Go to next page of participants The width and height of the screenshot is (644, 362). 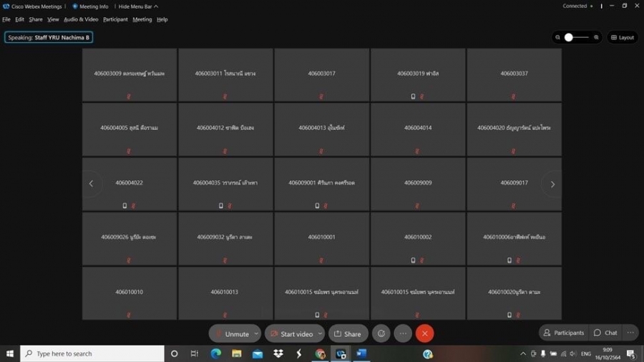pyautogui.click(x=552, y=184)
